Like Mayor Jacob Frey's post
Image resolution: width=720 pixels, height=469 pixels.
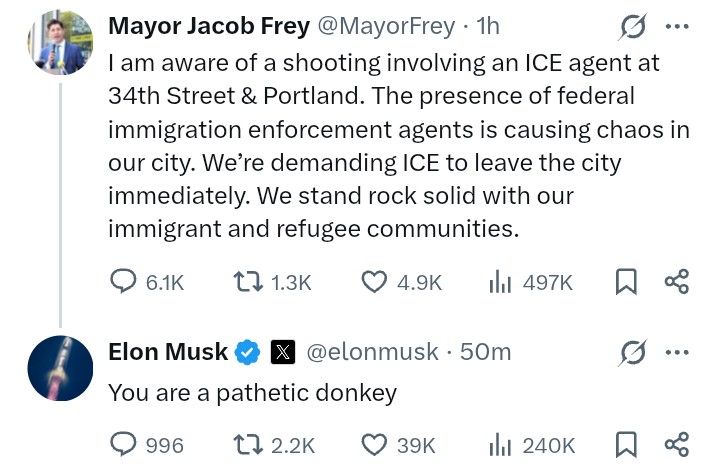pyautogui.click(x=374, y=282)
